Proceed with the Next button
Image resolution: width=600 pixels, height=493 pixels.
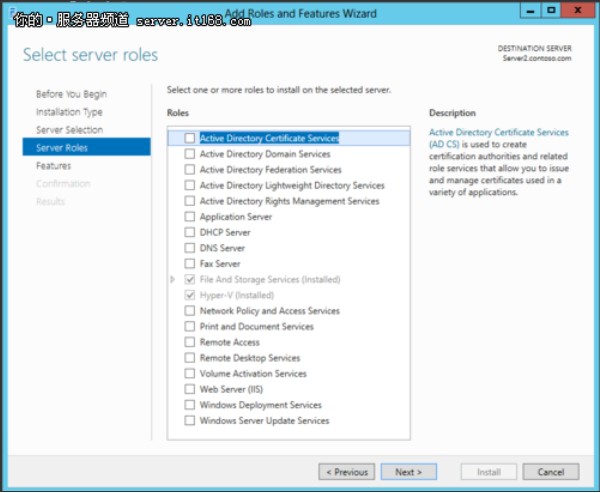click(409, 472)
